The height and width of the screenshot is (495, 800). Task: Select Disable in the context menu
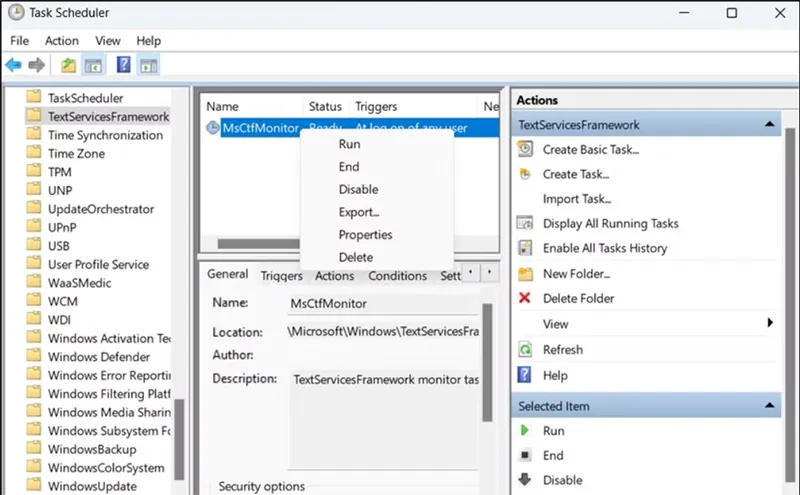[358, 189]
